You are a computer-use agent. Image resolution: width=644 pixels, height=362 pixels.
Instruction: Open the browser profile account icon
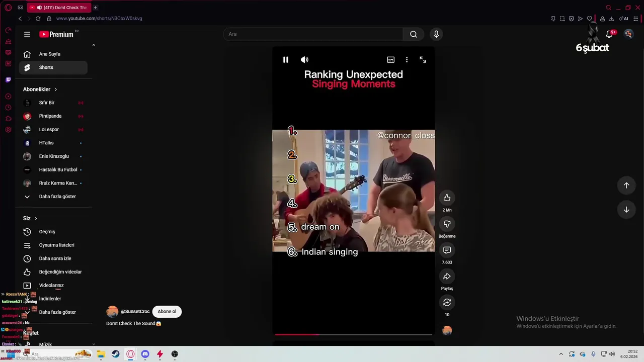point(602,19)
